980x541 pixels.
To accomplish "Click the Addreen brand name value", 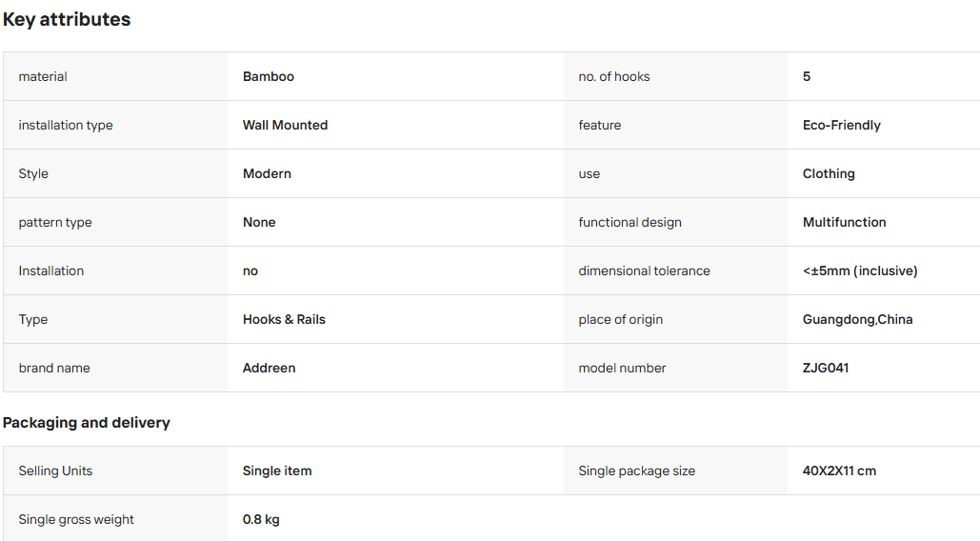I will point(269,368).
